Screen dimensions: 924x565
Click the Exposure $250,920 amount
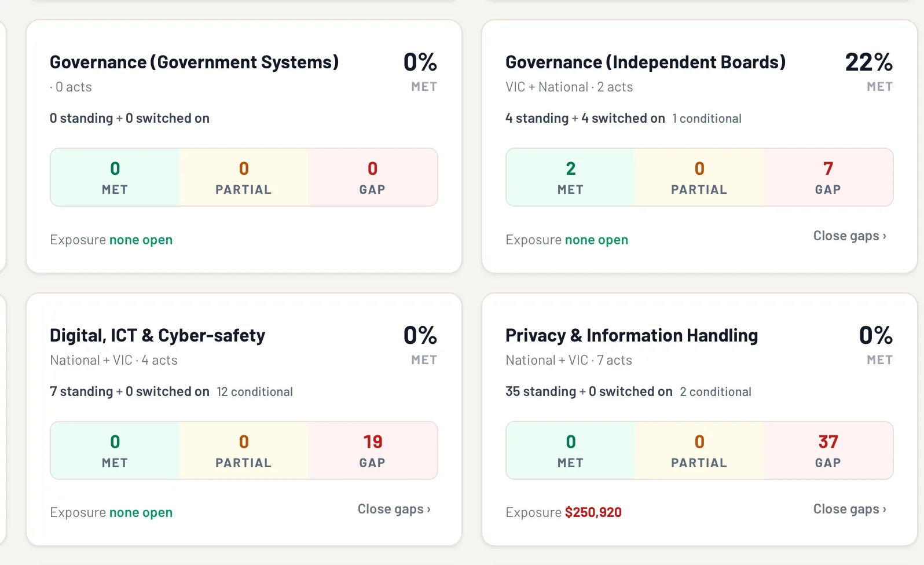click(x=593, y=512)
